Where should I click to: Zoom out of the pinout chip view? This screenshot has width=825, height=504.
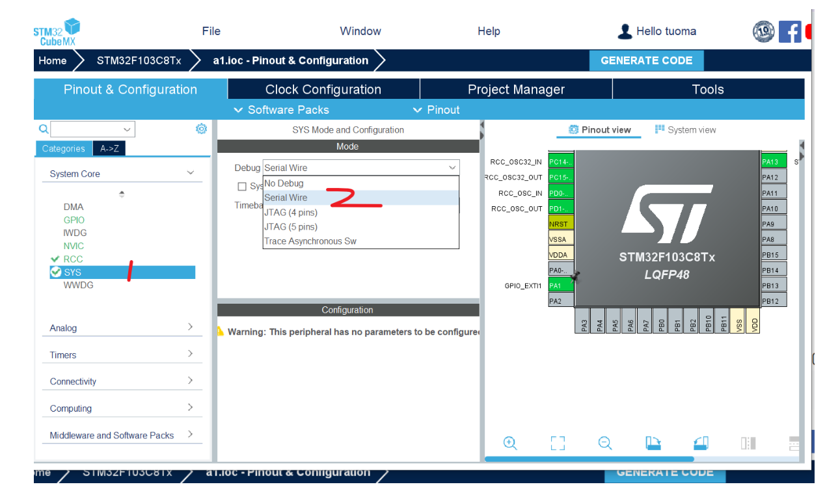pyautogui.click(x=605, y=443)
